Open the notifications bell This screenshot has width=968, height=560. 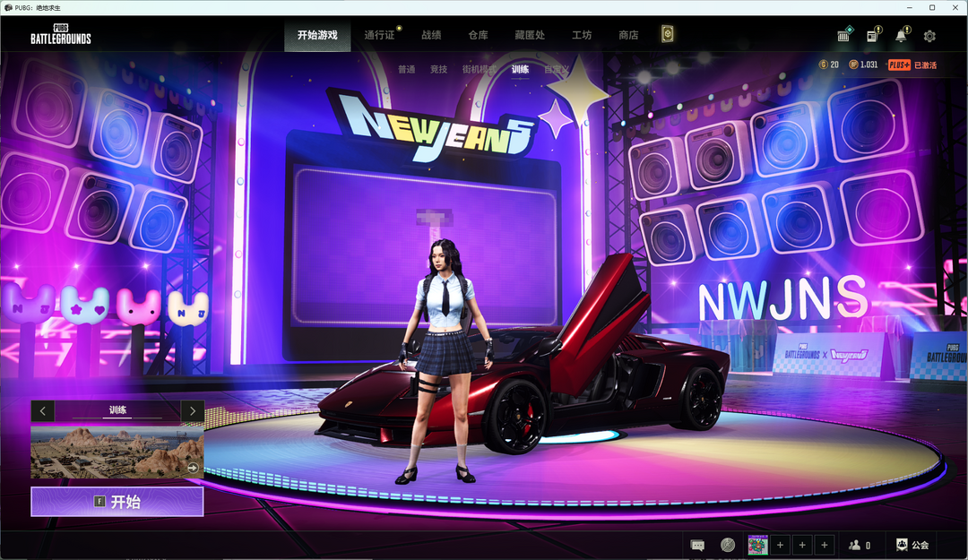tap(902, 36)
